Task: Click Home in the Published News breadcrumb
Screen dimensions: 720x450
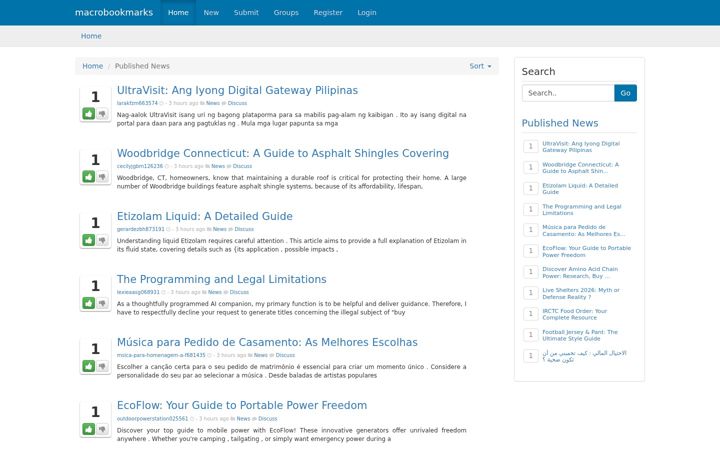Action: tap(92, 66)
